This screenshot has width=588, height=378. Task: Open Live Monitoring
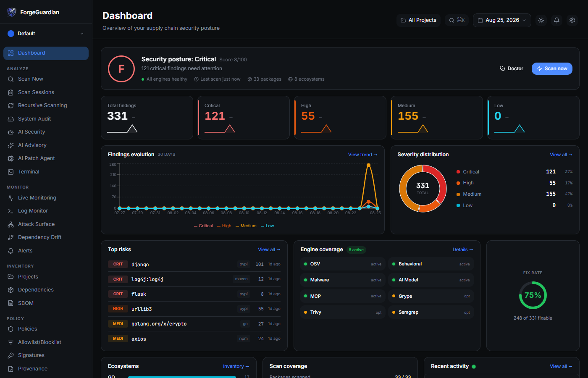46,198
